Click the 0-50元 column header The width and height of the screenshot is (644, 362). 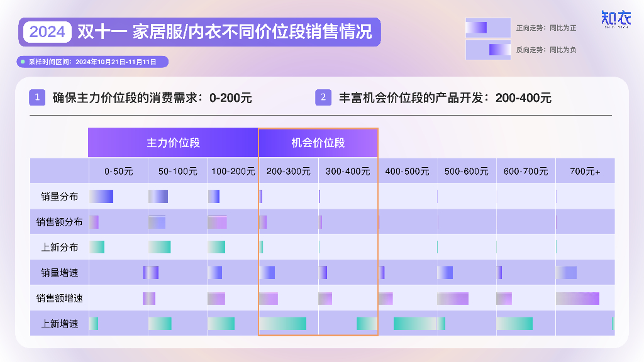[119, 171]
